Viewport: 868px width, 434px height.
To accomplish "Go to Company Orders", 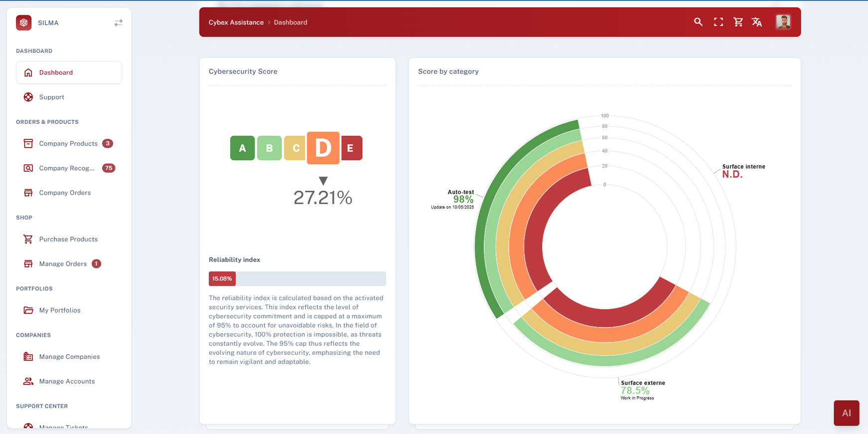I will 65,193.
